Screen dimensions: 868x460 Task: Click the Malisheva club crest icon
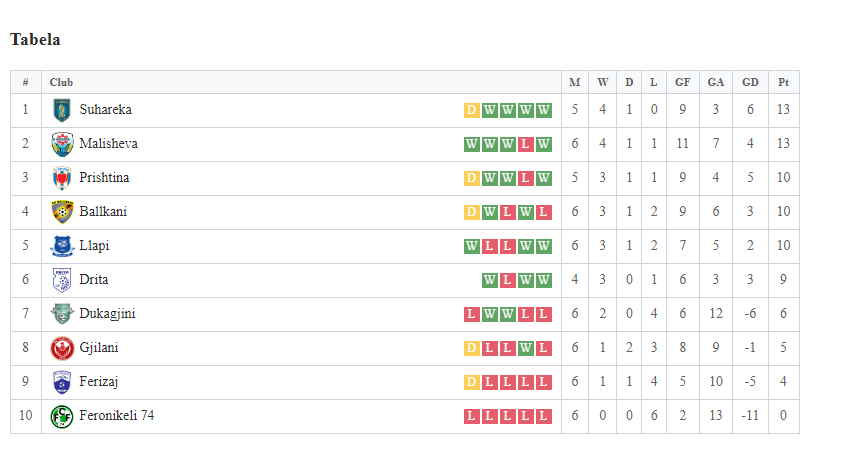(62, 144)
